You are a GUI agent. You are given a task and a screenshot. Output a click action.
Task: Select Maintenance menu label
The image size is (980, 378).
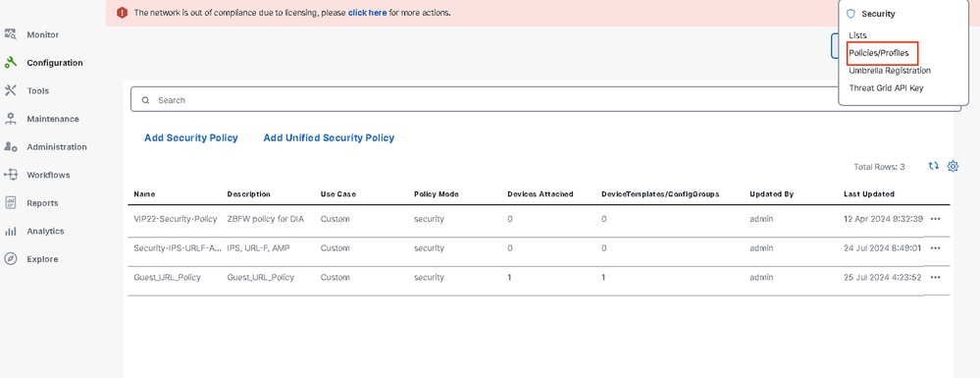(x=53, y=119)
